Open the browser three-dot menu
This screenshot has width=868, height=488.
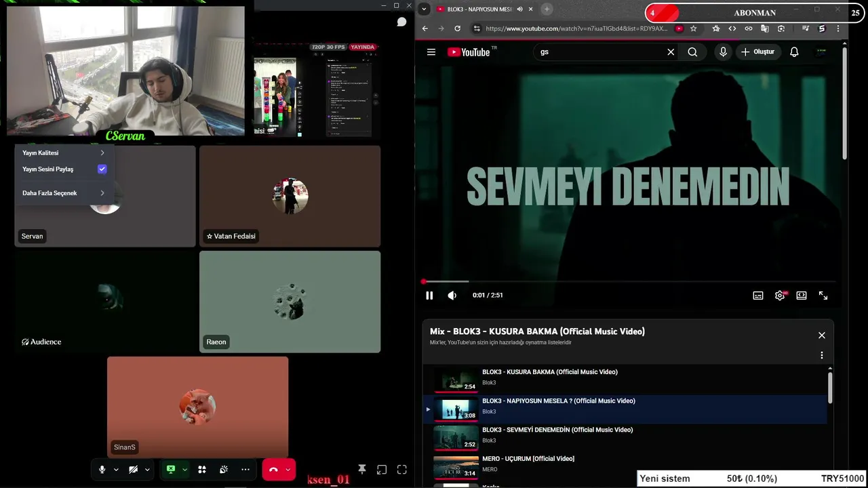pos(838,28)
